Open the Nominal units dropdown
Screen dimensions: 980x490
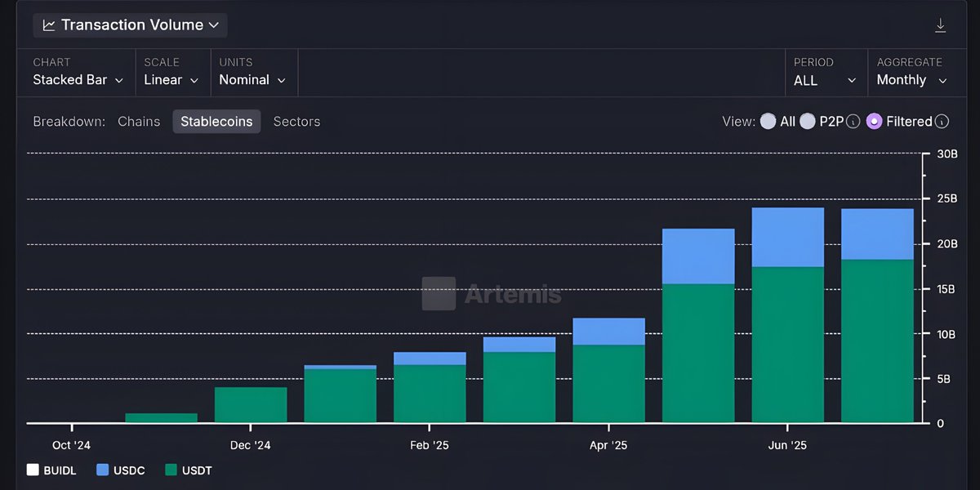click(252, 80)
